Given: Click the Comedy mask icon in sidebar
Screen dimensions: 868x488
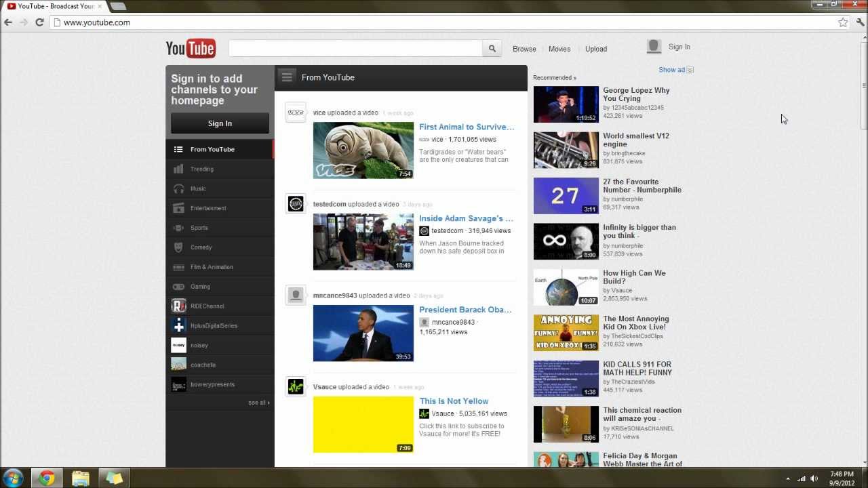Looking at the screenshot, I should pos(178,247).
